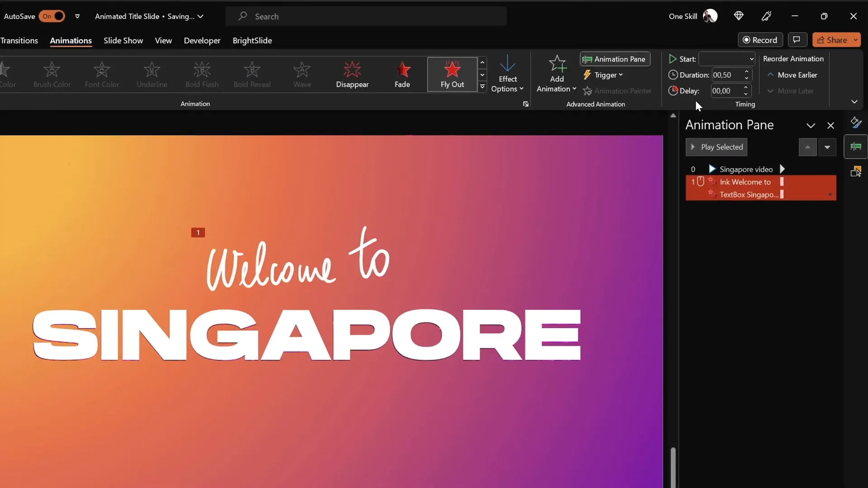868x488 pixels.
Task: Switch to the Slide Show tab
Action: (123, 40)
